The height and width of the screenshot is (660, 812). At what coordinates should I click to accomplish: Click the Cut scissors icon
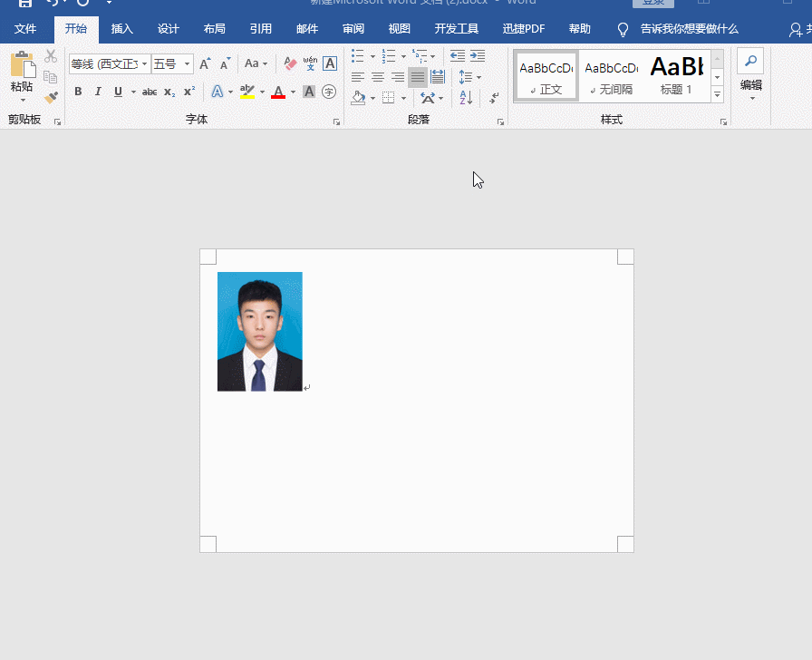click(51, 57)
